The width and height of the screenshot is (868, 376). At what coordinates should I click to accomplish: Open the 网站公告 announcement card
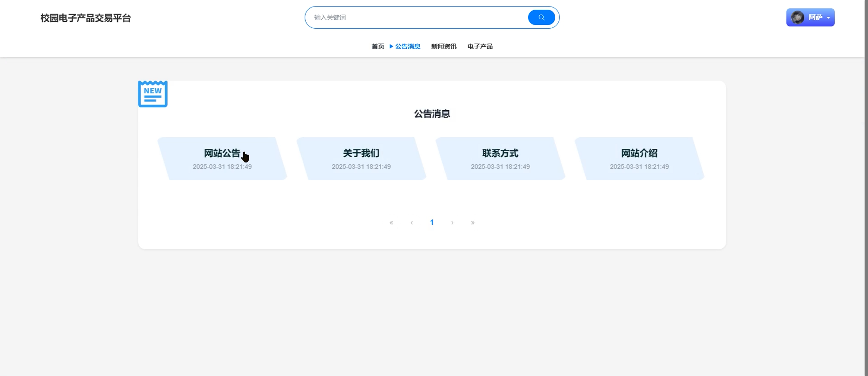pyautogui.click(x=222, y=158)
